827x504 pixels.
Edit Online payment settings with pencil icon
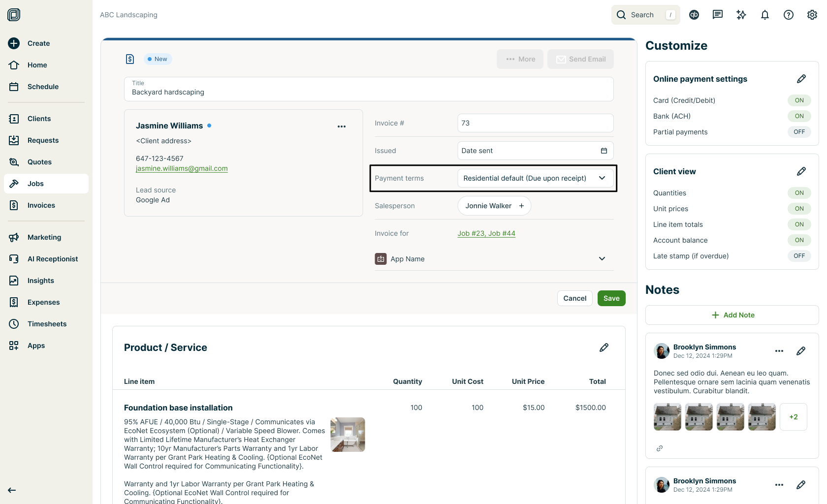click(801, 79)
